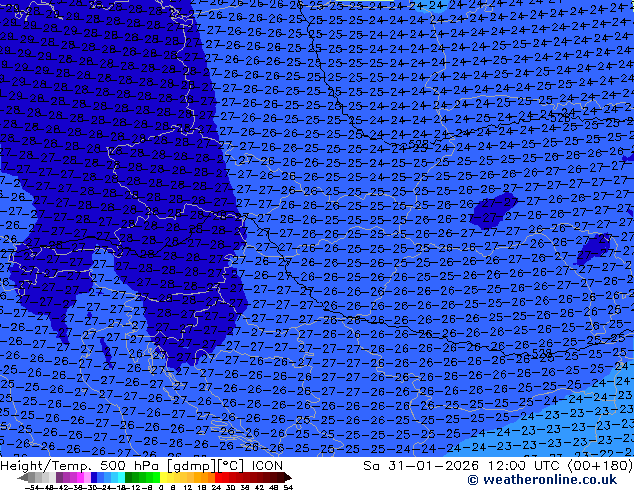Pick the pale pink legend swatch

pos(87,477)
